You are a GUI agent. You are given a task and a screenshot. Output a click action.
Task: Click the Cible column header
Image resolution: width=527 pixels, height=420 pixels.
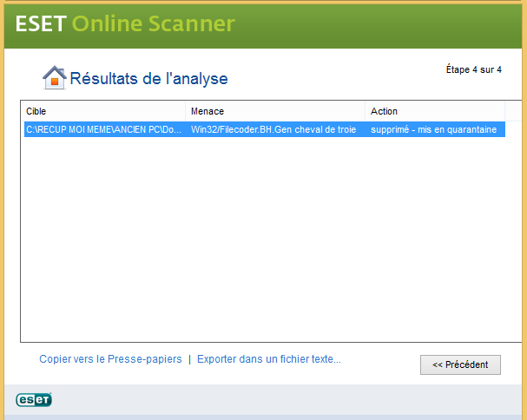coord(102,111)
